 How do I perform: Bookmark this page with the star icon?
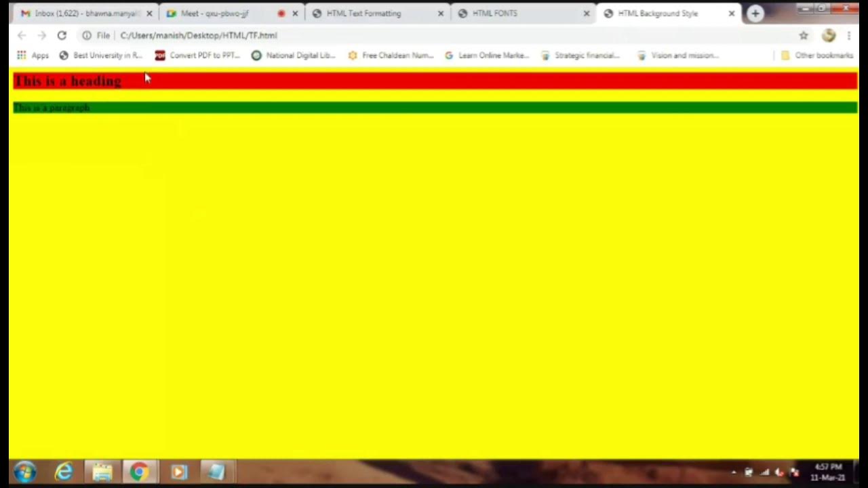point(804,35)
